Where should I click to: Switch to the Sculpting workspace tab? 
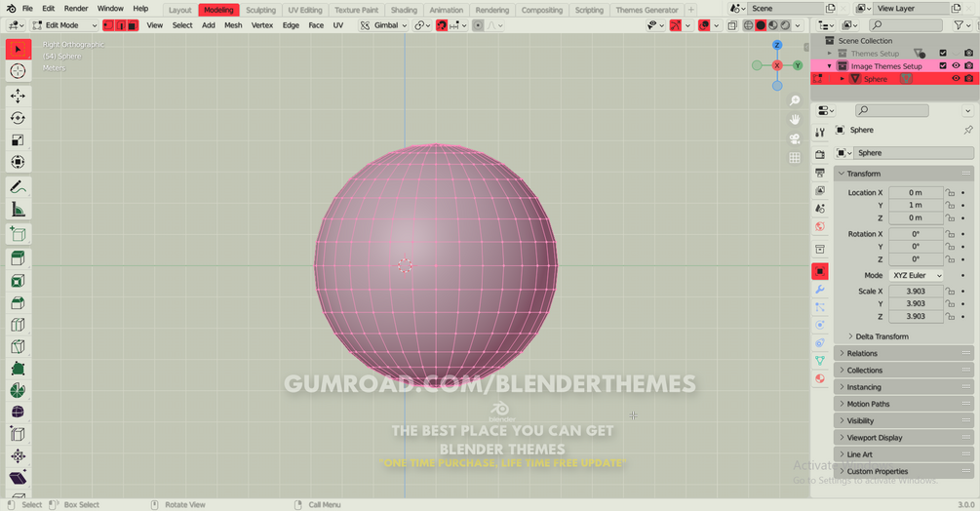(x=260, y=10)
